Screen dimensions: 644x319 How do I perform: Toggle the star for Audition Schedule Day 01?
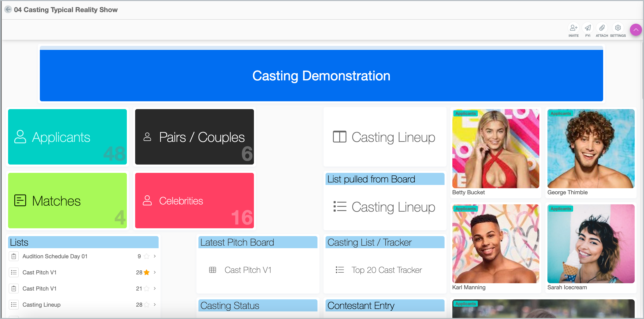[x=147, y=256]
